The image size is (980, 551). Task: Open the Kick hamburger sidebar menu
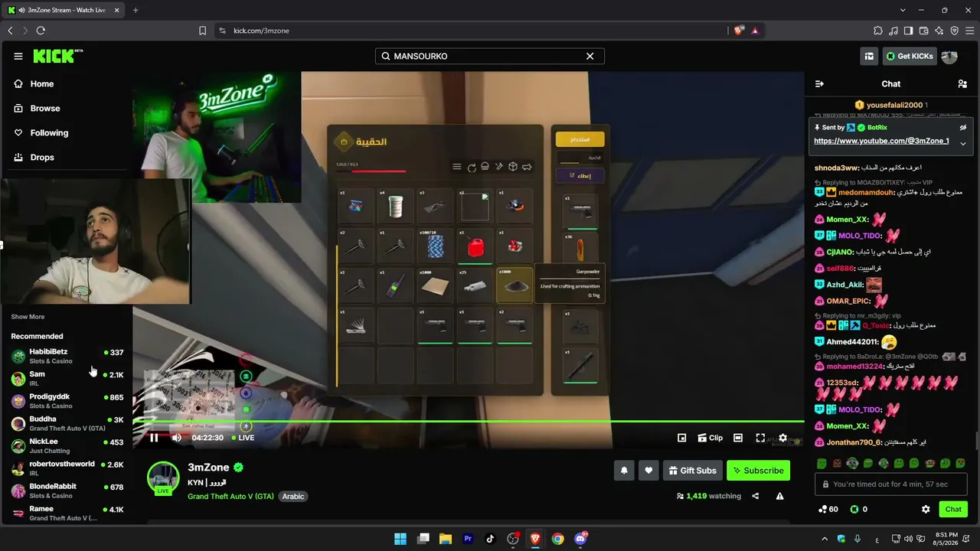click(18, 56)
